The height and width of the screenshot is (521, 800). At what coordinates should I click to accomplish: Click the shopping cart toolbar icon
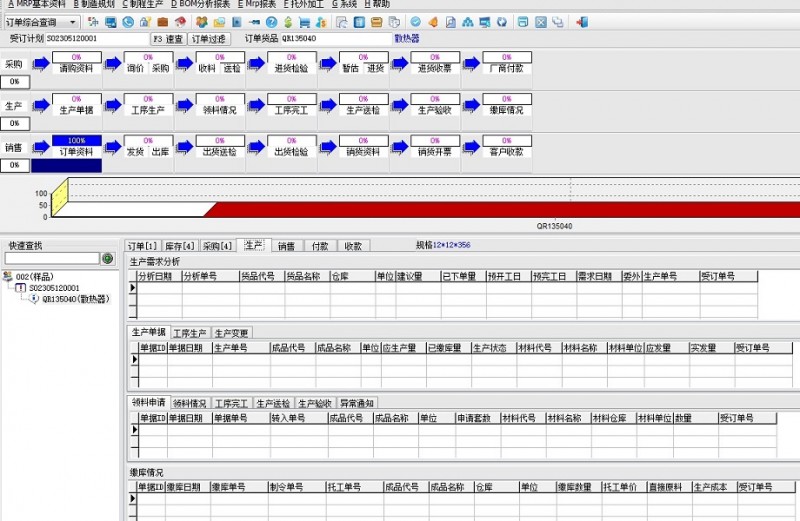coord(305,22)
